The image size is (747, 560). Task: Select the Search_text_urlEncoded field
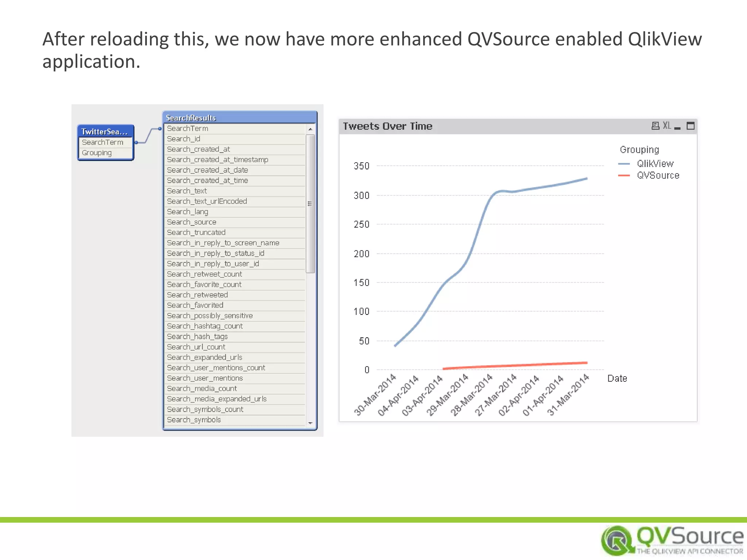click(x=235, y=201)
